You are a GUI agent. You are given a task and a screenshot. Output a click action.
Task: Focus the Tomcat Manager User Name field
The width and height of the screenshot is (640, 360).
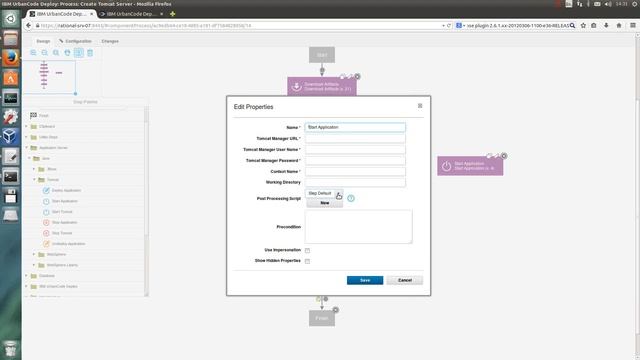click(x=355, y=149)
